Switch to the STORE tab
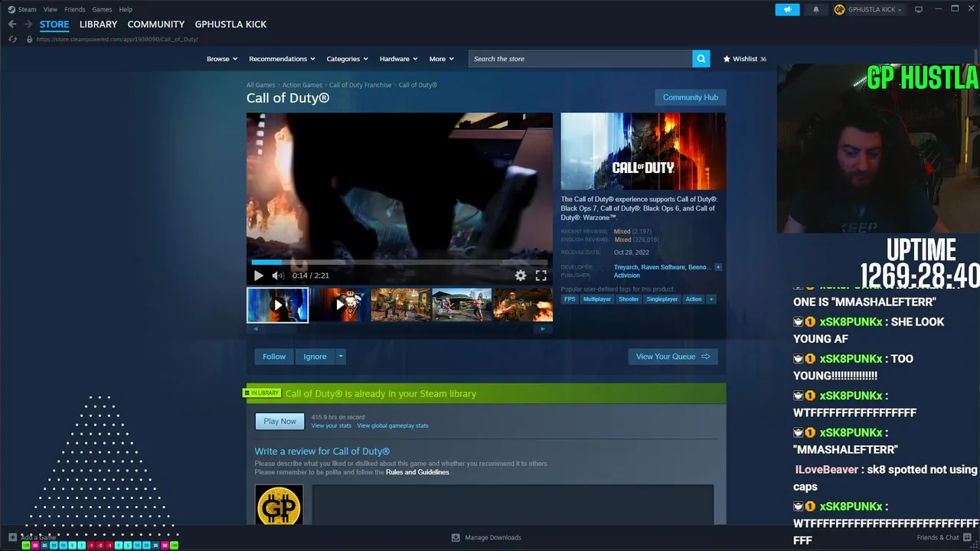The height and width of the screenshot is (551, 980). point(54,24)
